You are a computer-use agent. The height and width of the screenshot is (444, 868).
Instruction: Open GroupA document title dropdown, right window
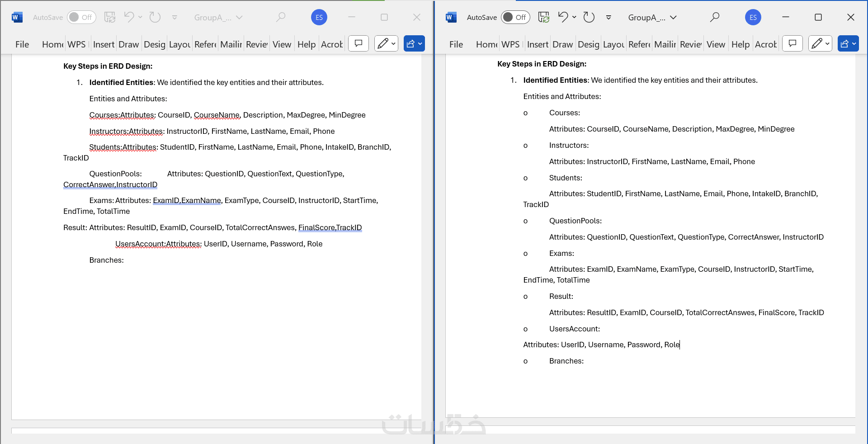pos(652,18)
